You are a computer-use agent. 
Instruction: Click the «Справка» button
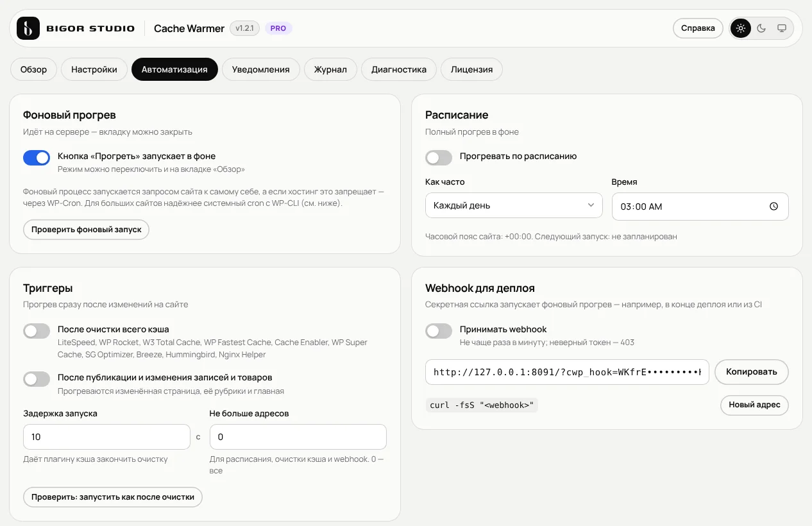coord(698,28)
